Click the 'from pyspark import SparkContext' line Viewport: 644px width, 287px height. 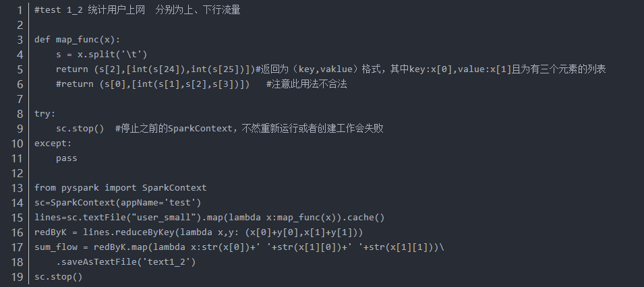click(121, 187)
